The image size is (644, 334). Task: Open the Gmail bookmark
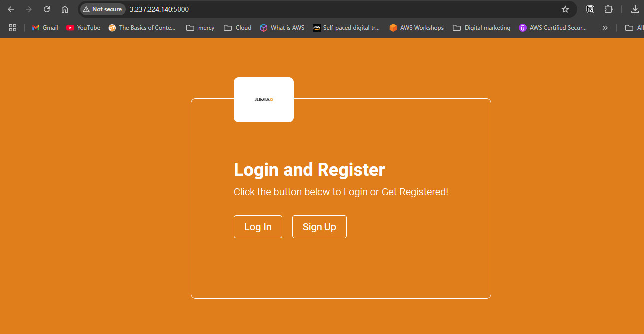(x=45, y=28)
